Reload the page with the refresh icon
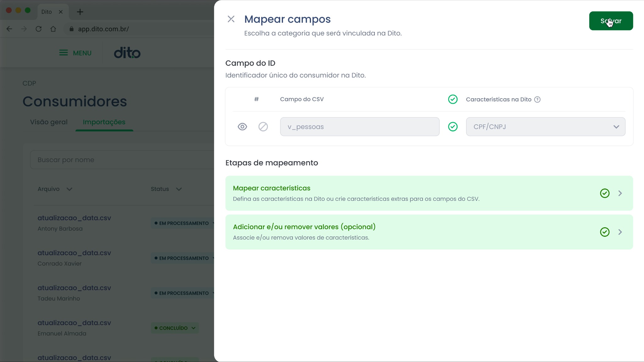This screenshot has width=644, height=362. point(39,29)
